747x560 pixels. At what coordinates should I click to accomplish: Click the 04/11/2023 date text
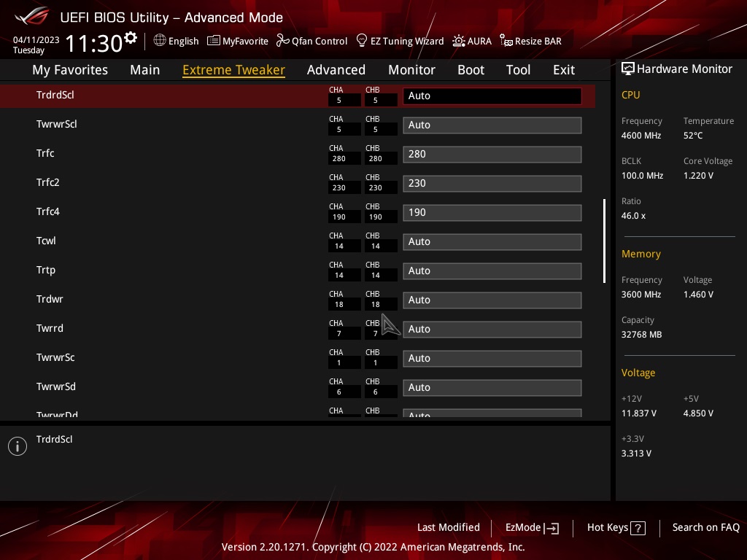[x=36, y=40]
